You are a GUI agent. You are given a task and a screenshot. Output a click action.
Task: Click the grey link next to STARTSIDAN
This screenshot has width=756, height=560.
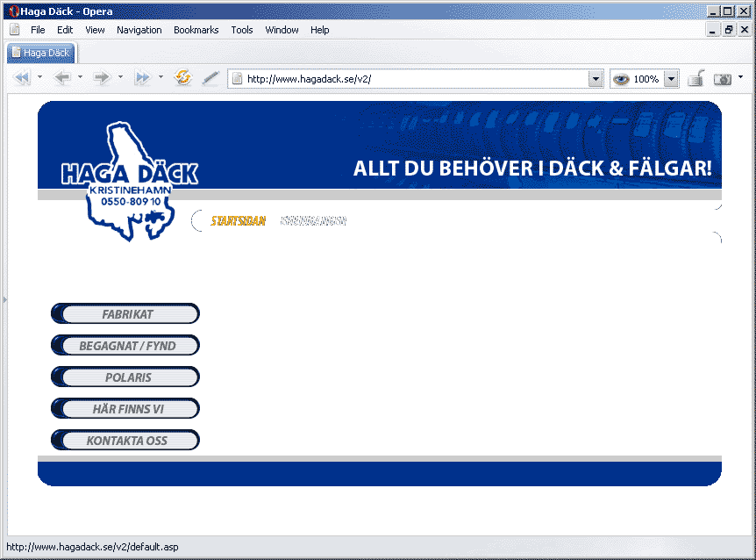(x=313, y=221)
